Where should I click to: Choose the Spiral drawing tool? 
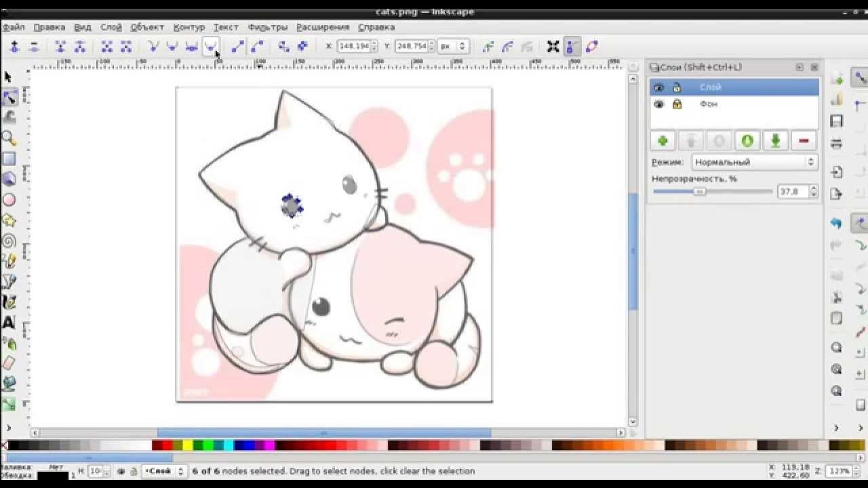[9, 241]
